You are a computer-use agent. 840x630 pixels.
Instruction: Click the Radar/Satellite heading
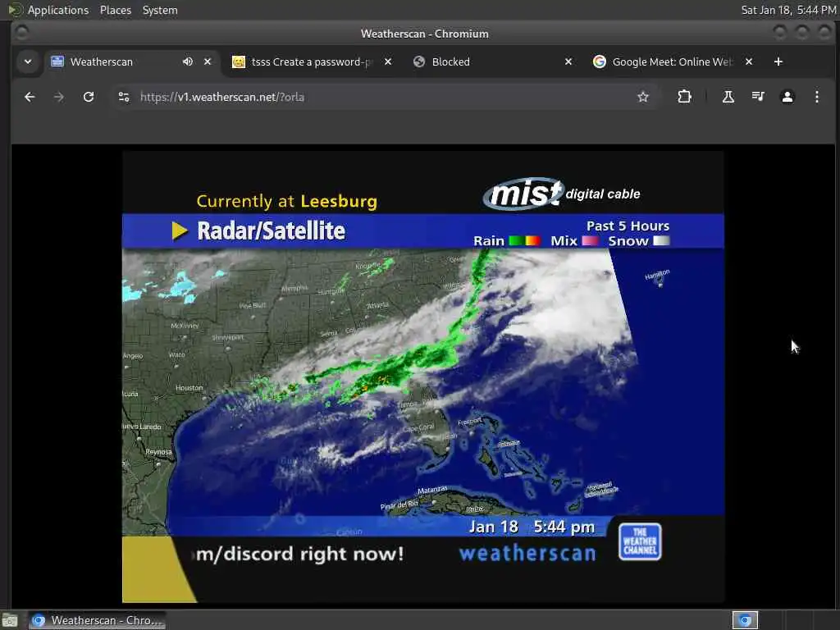[x=271, y=231]
